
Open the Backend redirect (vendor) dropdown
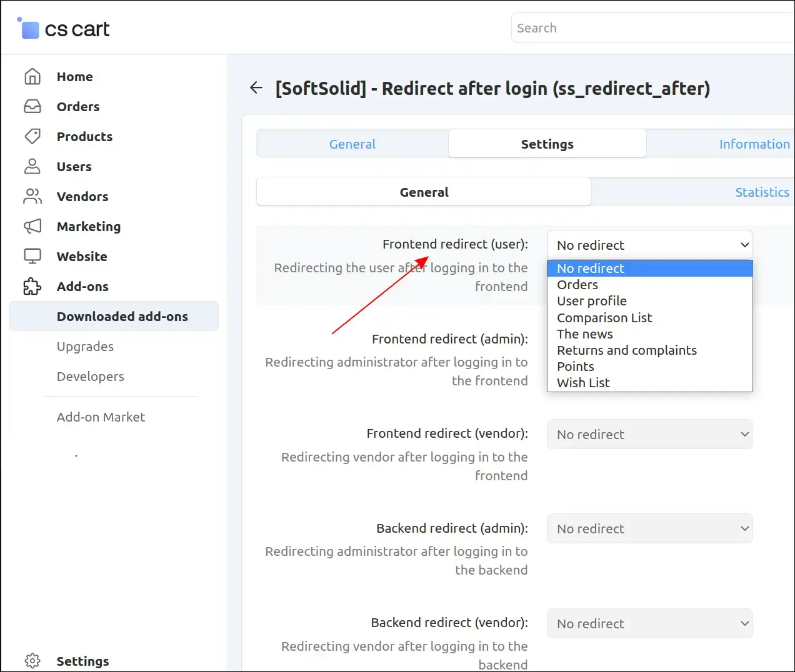(650, 623)
